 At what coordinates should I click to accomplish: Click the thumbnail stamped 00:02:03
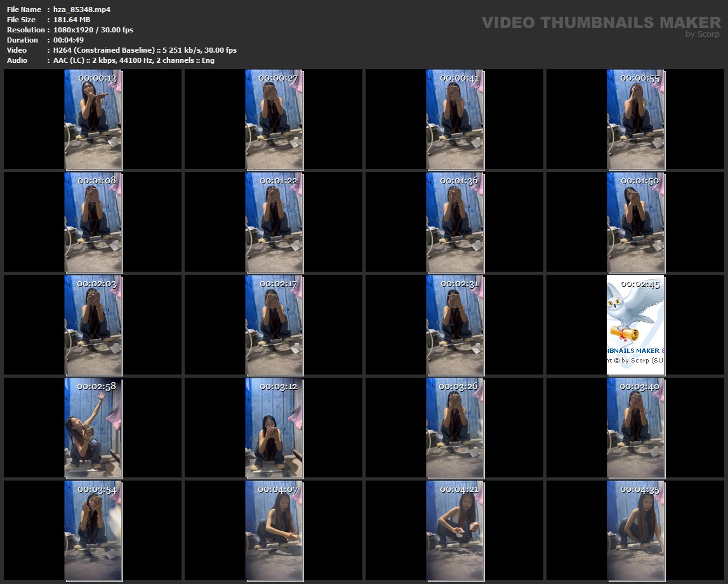click(93, 324)
